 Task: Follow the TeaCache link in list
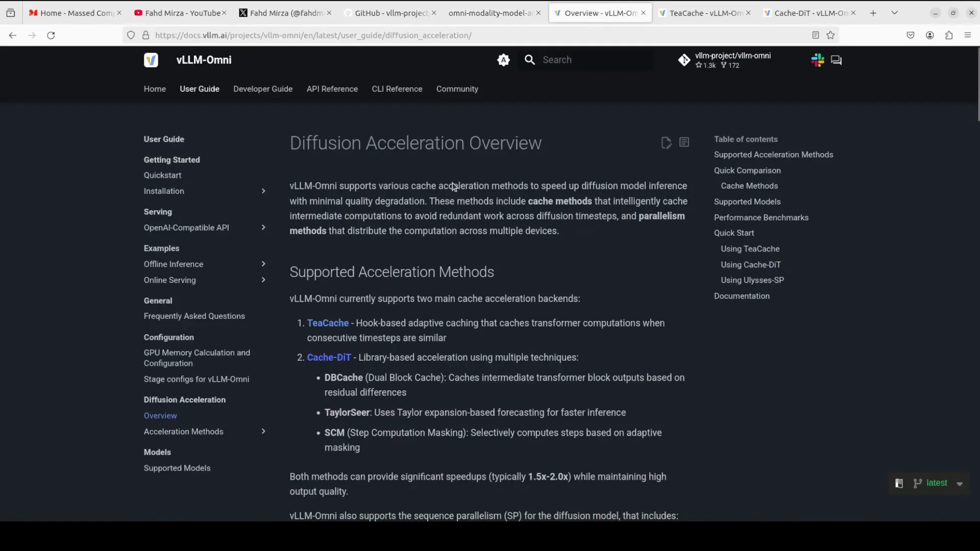(328, 323)
